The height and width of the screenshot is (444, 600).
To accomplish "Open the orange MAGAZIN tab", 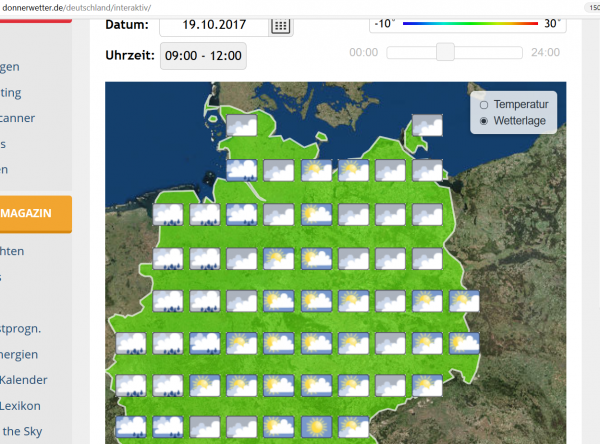I will tap(36, 213).
